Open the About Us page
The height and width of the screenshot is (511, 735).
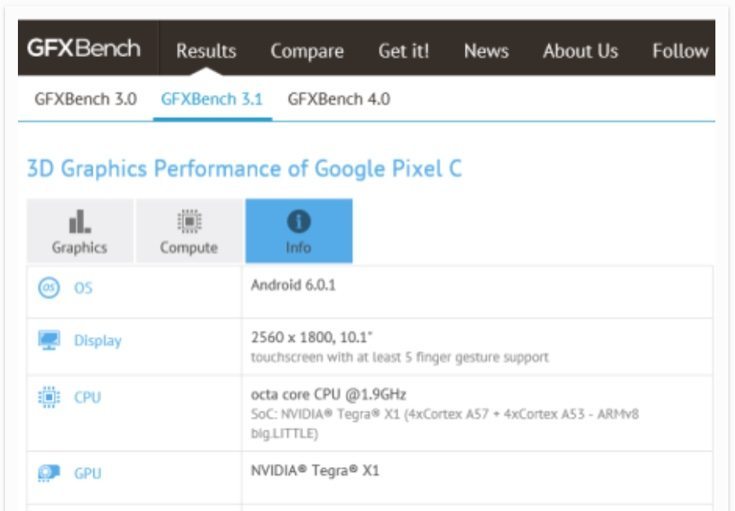pyautogui.click(x=580, y=51)
